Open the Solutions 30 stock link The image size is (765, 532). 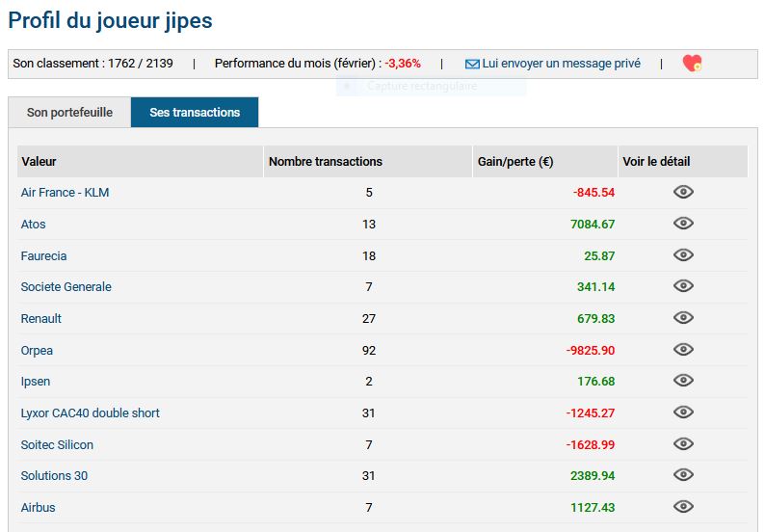(54, 475)
